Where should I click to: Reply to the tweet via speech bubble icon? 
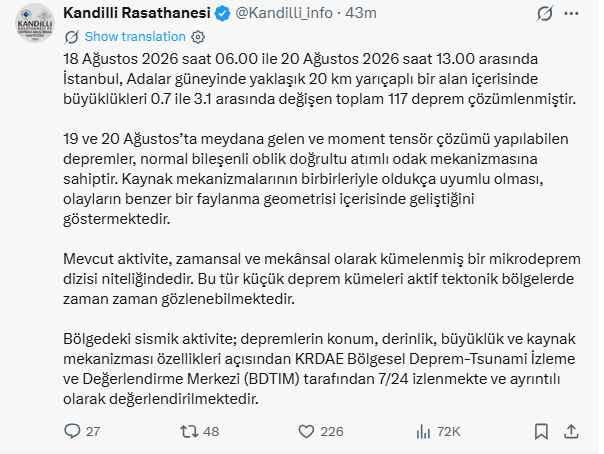click(x=72, y=431)
